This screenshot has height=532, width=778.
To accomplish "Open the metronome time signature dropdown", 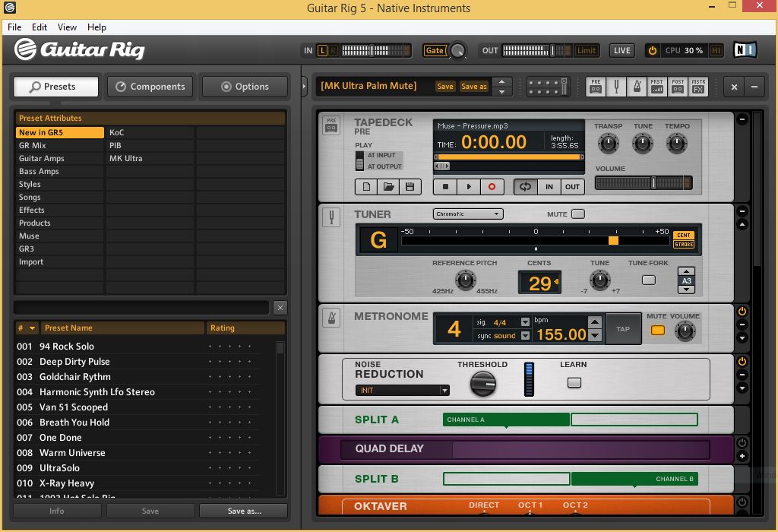I will pos(525,322).
